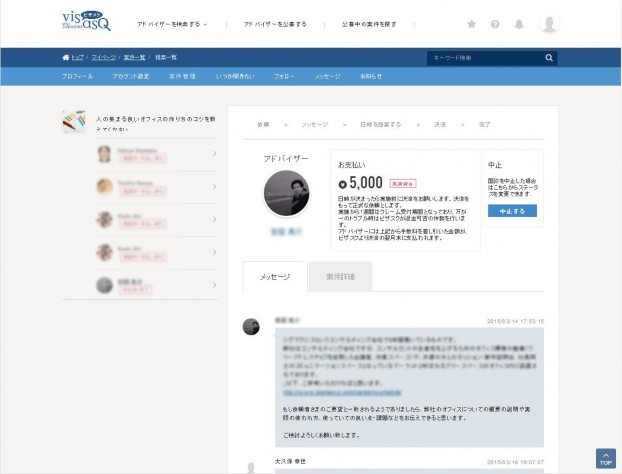Image resolution: width=622 pixels, height=474 pixels.
Task: Click the 日時を提案する step
Action: (380, 125)
